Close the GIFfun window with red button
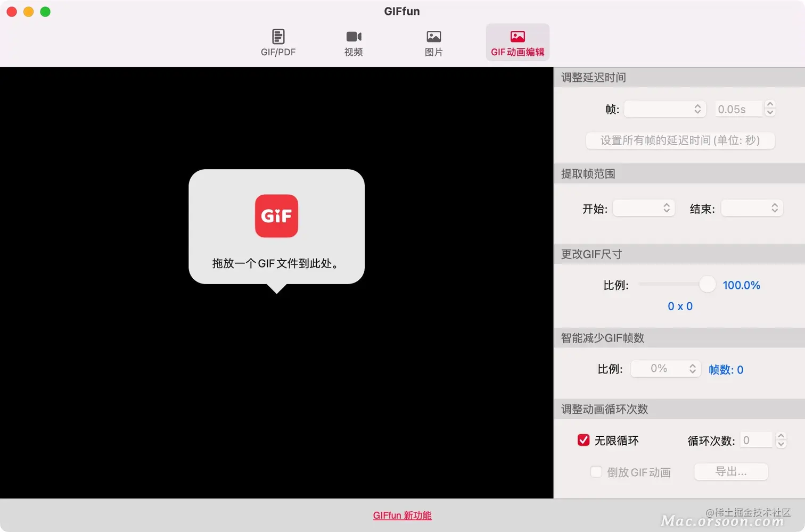Image resolution: width=805 pixels, height=532 pixels. point(12,12)
